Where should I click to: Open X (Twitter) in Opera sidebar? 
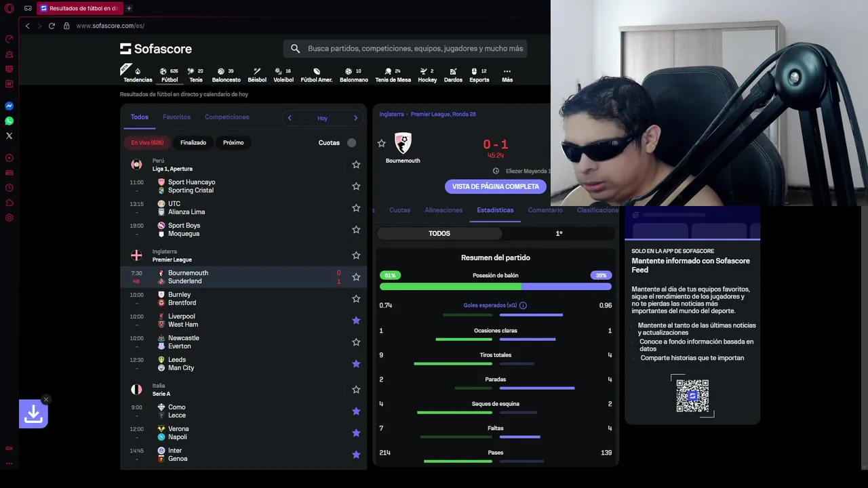click(x=9, y=136)
